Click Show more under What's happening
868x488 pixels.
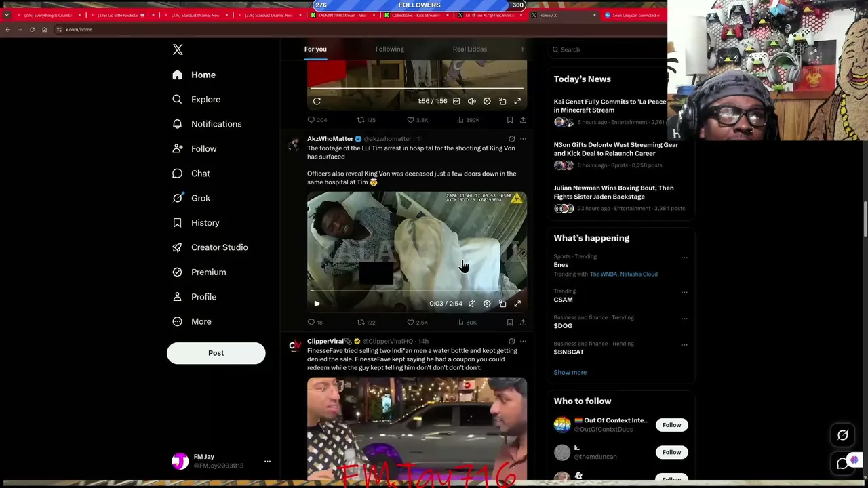click(x=570, y=372)
